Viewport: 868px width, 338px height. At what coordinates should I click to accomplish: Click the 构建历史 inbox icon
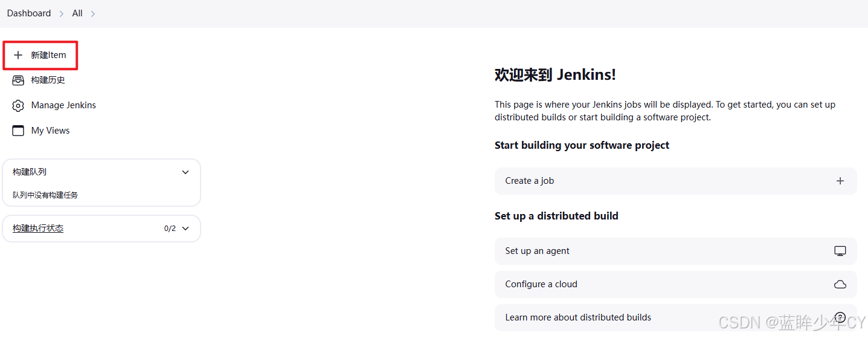point(18,80)
